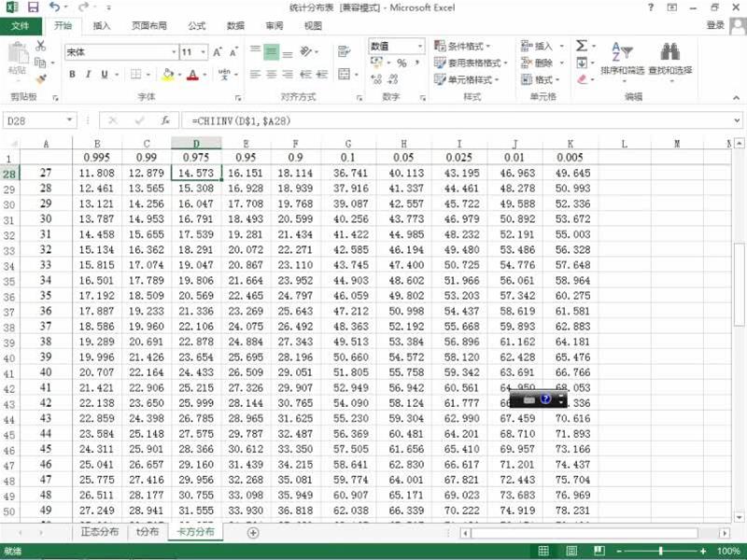Add new sheet with plus icon

[253, 532]
